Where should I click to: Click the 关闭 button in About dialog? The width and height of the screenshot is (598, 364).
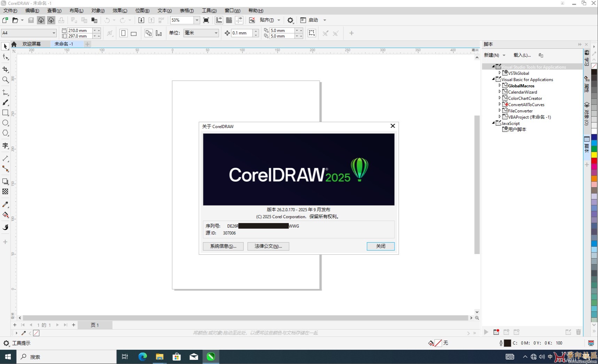[x=381, y=246]
